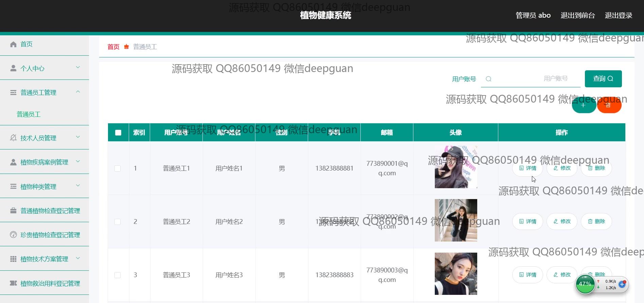Viewport: 644px width, 303px height.
Task: Click the person icon beside 个人中心
Action: coord(13,68)
